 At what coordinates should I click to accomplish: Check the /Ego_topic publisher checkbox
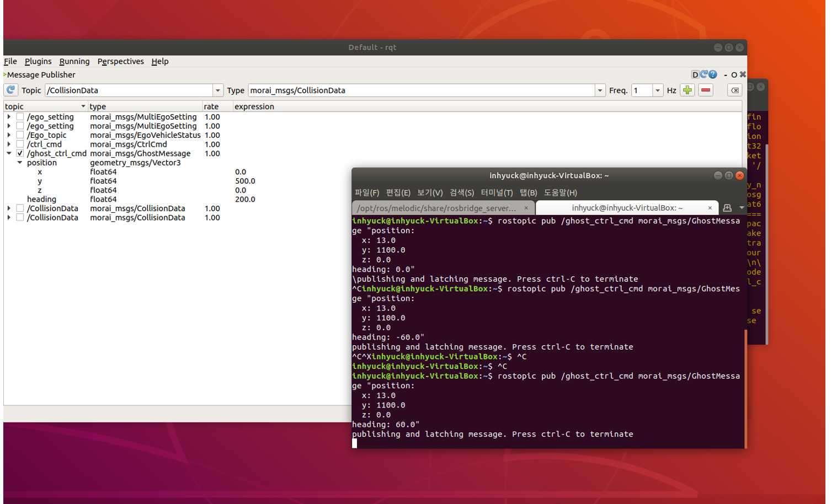pyautogui.click(x=20, y=135)
